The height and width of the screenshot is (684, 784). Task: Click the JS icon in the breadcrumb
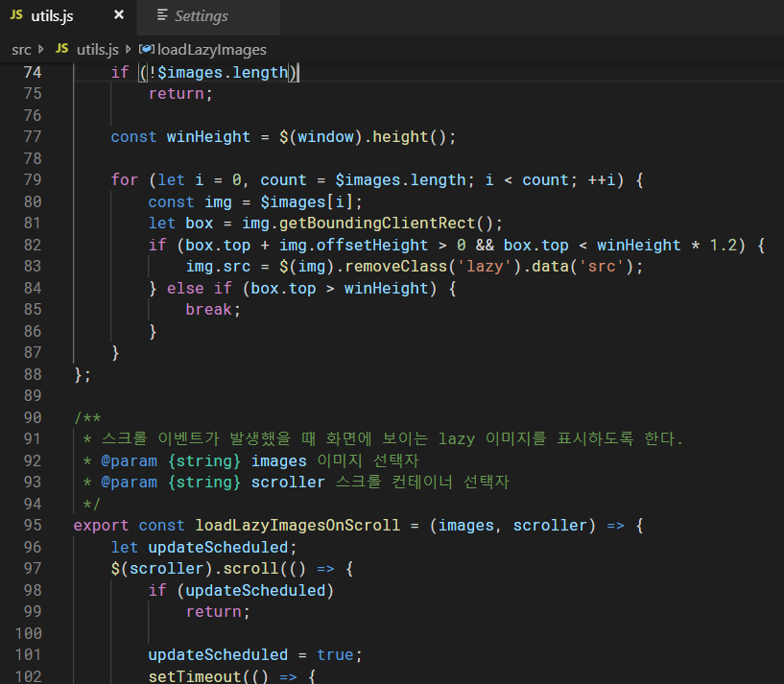pyautogui.click(x=62, y=49)
